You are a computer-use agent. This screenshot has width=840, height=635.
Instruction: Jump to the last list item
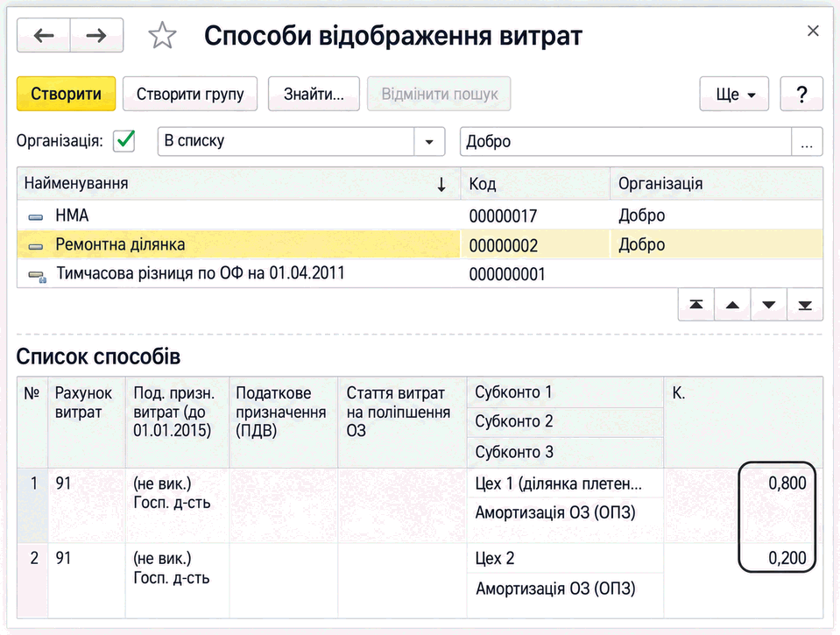pyautogui.click(x=805, y=305)
